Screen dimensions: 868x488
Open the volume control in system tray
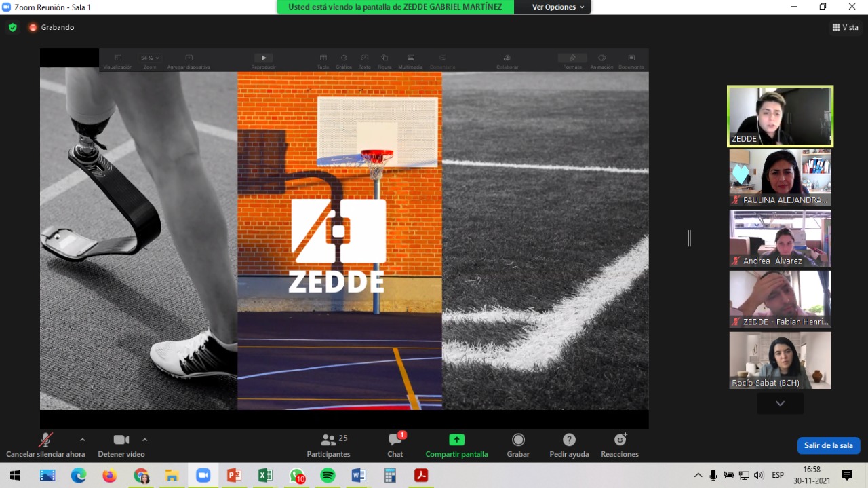tap(759, 475)
